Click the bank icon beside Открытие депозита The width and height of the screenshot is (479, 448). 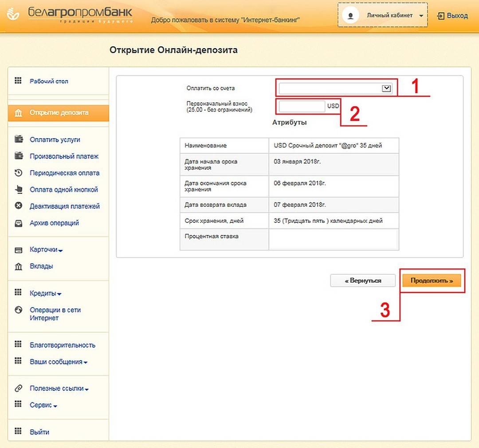click(x=18, y=113)
